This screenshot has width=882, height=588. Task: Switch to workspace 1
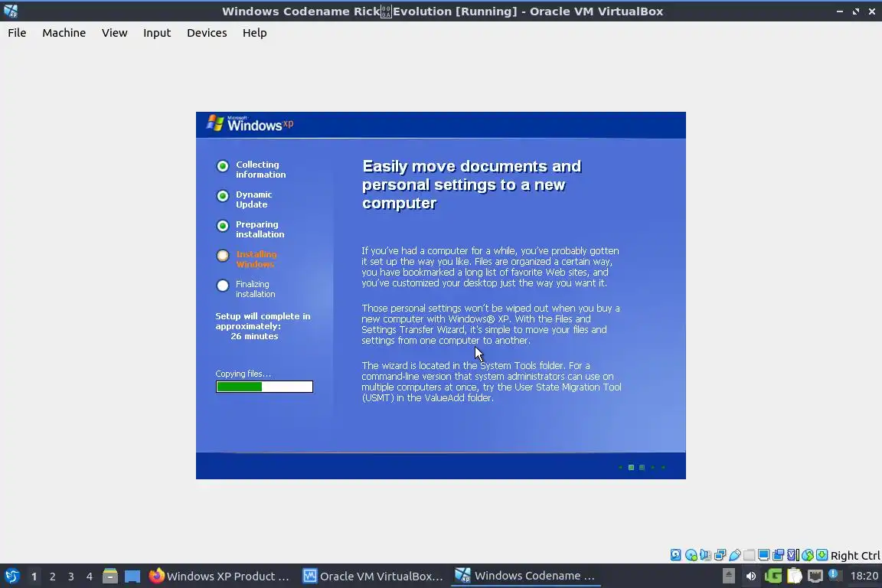(34, 577)
